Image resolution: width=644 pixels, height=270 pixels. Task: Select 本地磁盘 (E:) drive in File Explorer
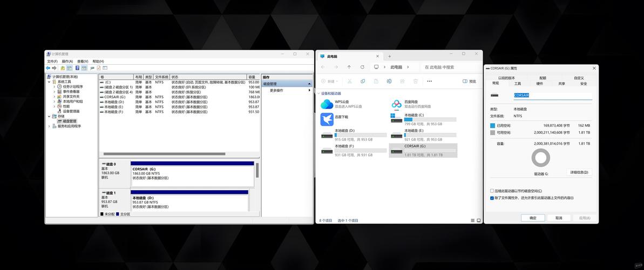[424, 135]
